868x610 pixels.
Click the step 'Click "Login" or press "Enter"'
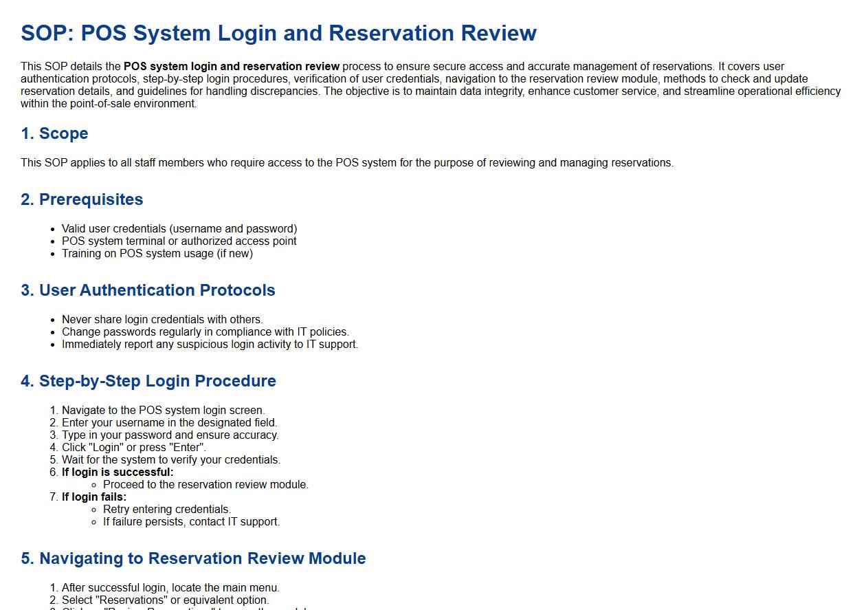pos(133,448)
